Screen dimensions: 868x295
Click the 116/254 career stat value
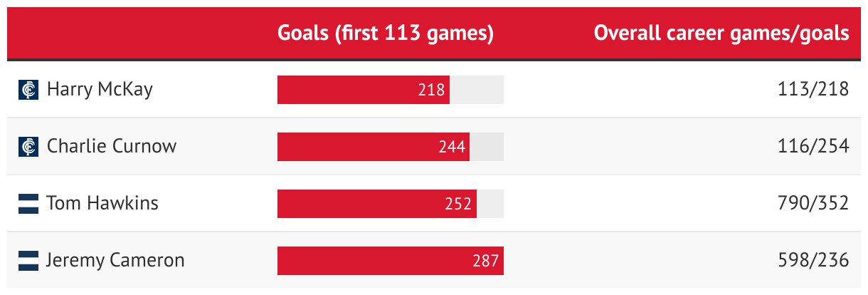tap(814, 147)
